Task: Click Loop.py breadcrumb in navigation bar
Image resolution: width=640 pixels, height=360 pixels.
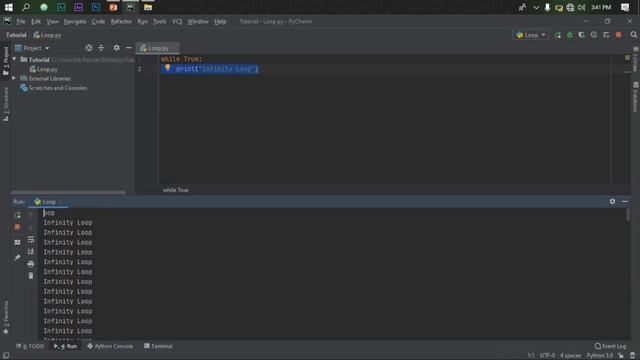Action: (47, 35)
